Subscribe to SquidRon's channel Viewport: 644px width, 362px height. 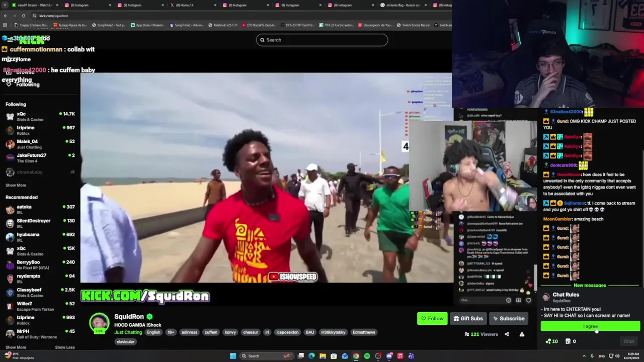click(x=508, y=318)
